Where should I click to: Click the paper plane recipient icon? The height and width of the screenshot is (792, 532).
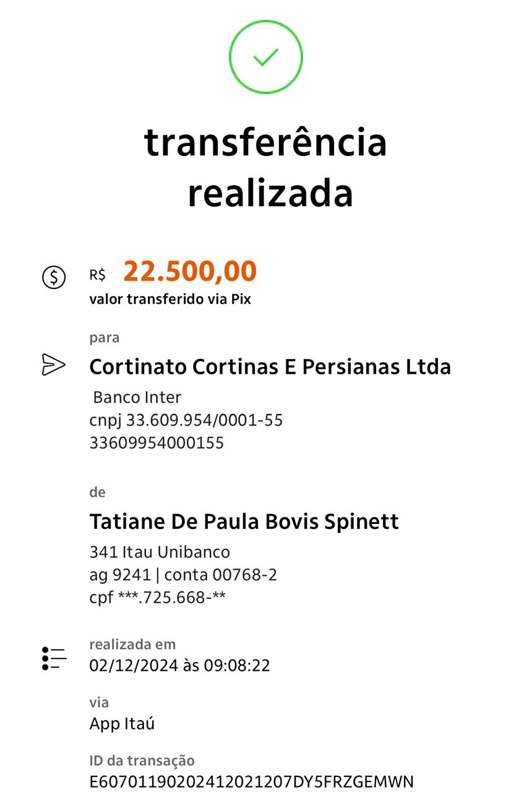(x=54, y=365)
